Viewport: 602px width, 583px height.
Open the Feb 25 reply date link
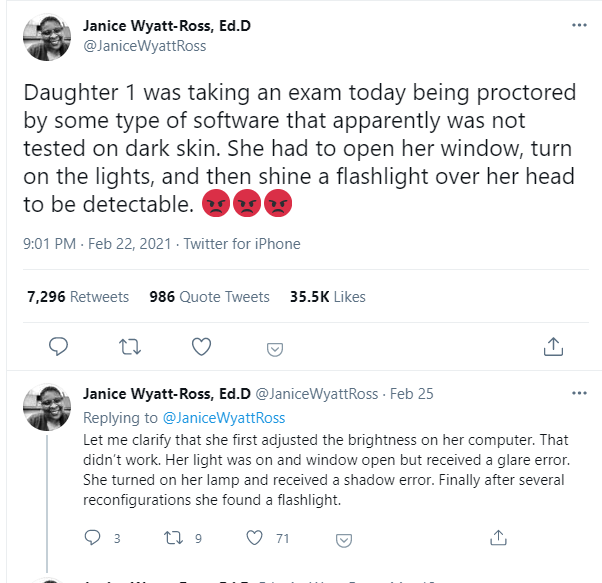coord(411,394)
